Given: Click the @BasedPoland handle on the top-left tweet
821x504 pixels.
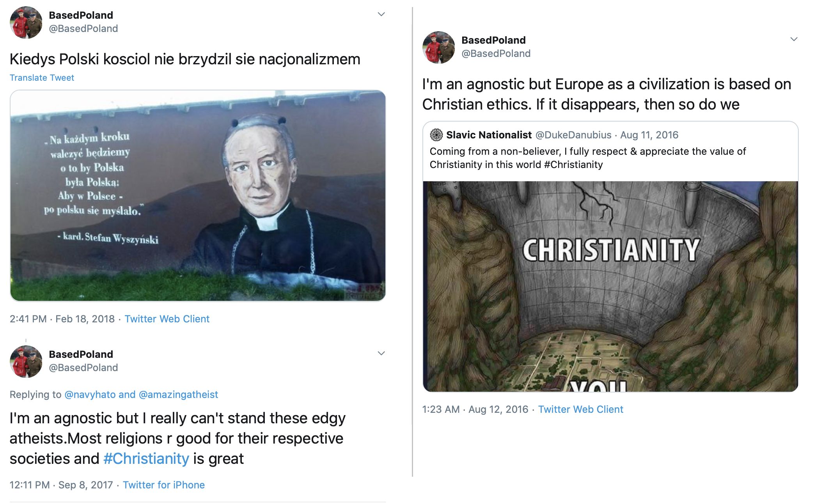Looking at the screenshot, I should coord(83,28).
